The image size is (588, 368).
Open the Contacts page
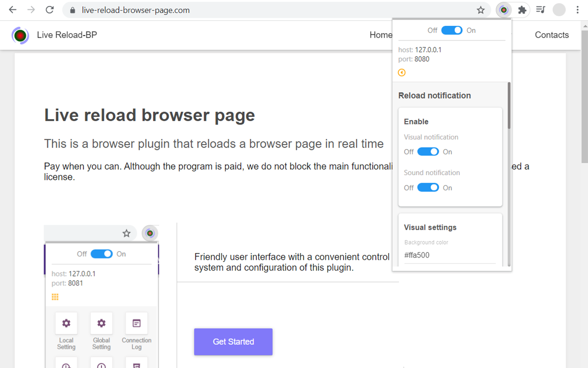[x=551, y=35]
